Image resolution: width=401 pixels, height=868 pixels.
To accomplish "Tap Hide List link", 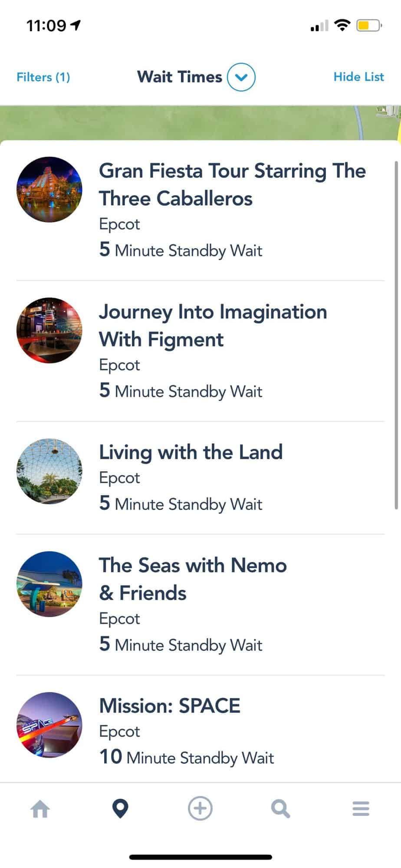I will 358,77.
